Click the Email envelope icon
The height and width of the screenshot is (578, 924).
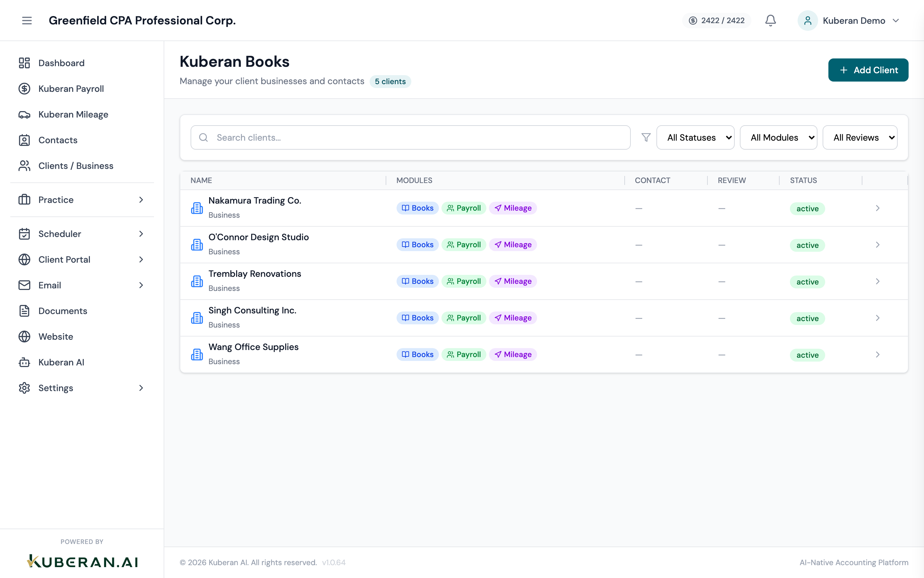[x=24, y=285]
